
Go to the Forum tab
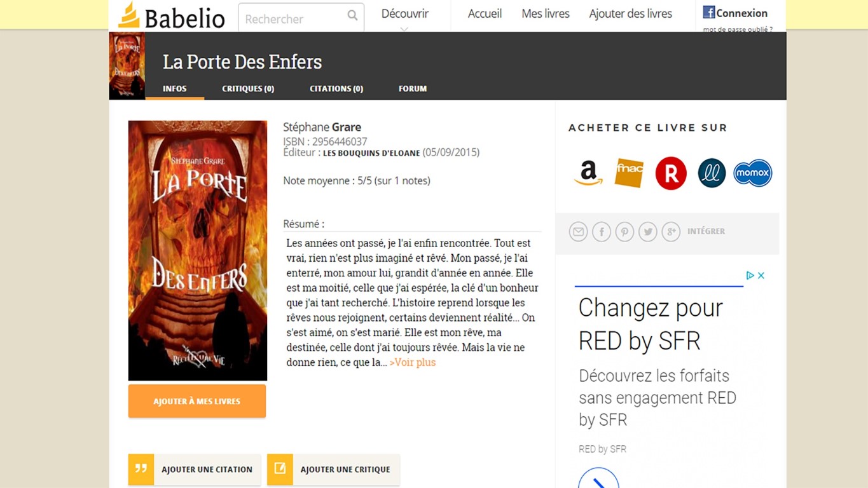coord(413,88)
